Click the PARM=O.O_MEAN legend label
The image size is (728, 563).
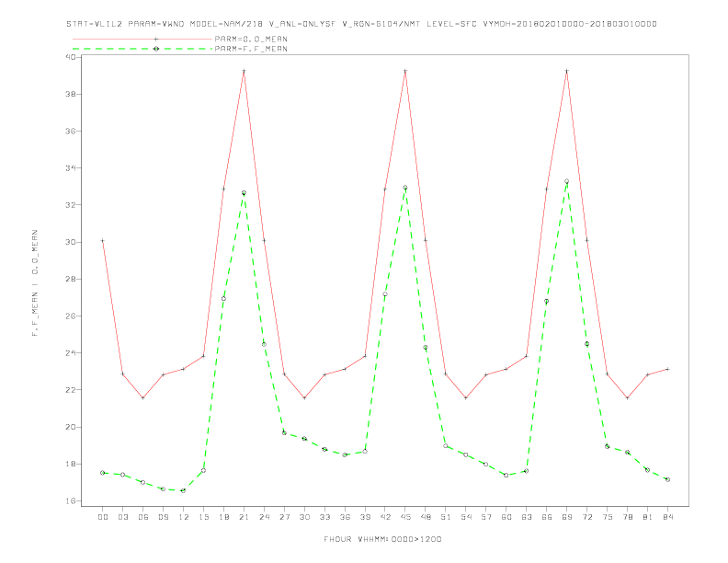(251, 39)
